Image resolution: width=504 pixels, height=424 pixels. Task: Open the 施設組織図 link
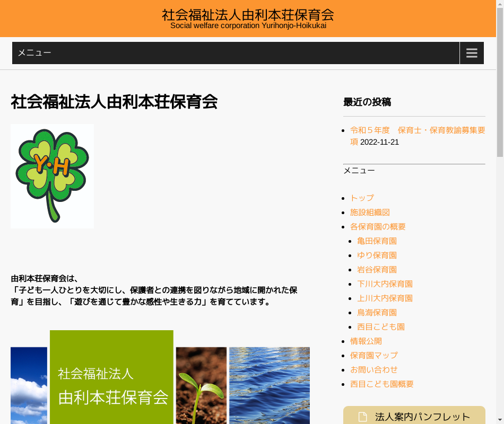[x=370, y=212]
